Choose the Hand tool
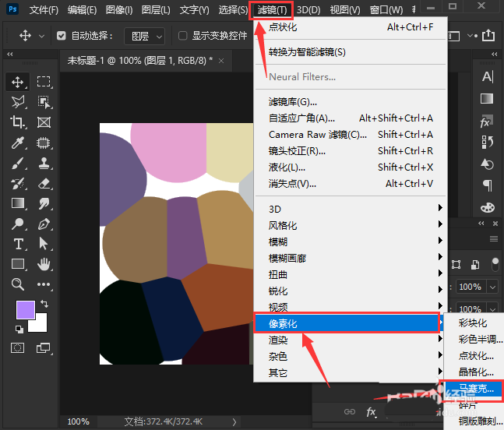504x430 pixels. click(44, 264)
